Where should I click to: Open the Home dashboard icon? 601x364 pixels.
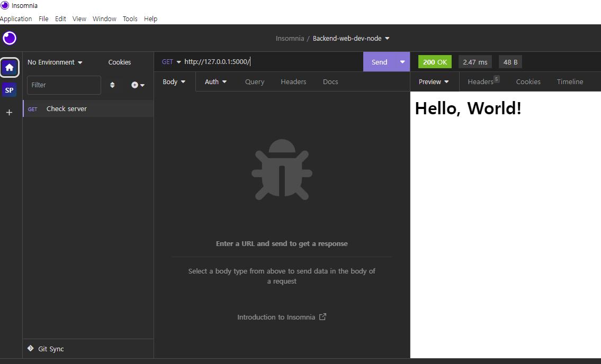pos(10,68)
